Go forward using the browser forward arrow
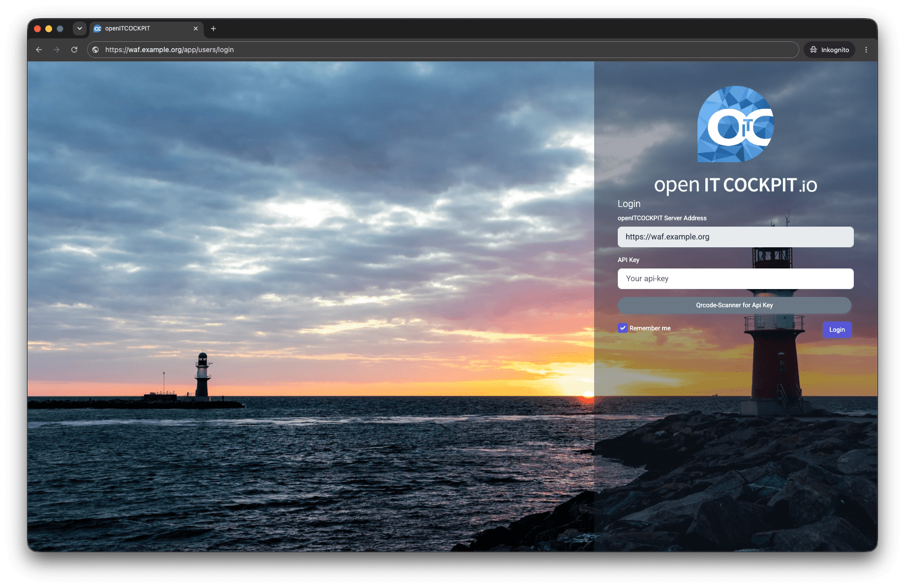 point(57,50)
